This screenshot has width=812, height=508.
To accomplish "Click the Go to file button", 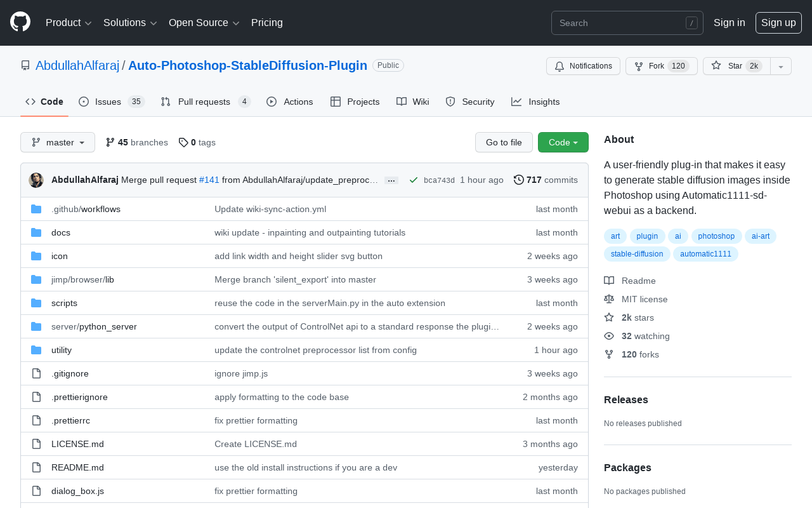I will tap(504, 142).
